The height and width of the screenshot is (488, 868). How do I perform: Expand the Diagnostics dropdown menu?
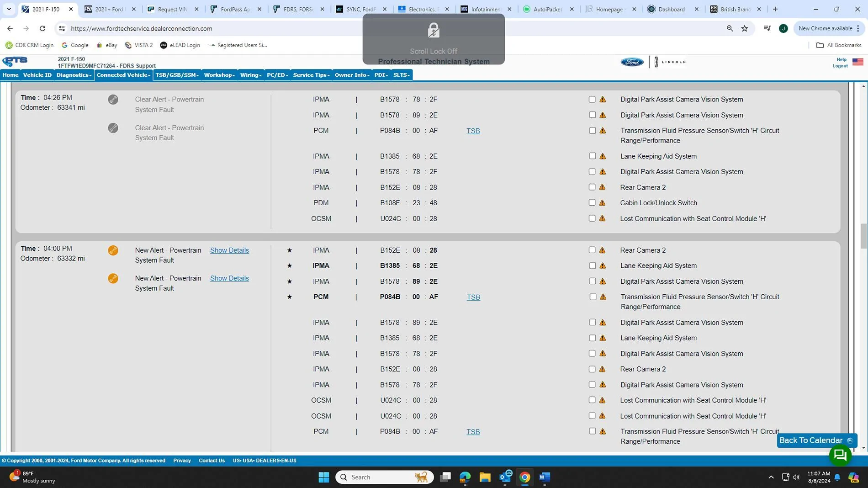click(74, 75)
